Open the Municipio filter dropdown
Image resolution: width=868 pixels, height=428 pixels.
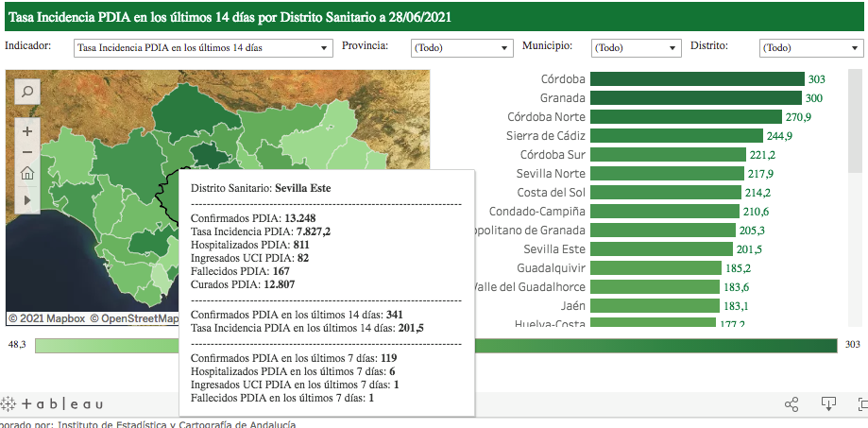[x=636, y=47]
